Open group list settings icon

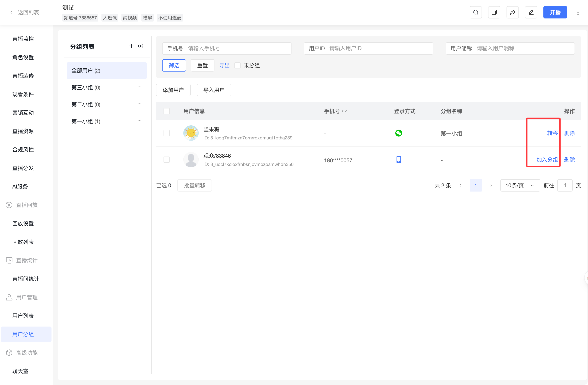pyautogui.click(x=141, y=46)
